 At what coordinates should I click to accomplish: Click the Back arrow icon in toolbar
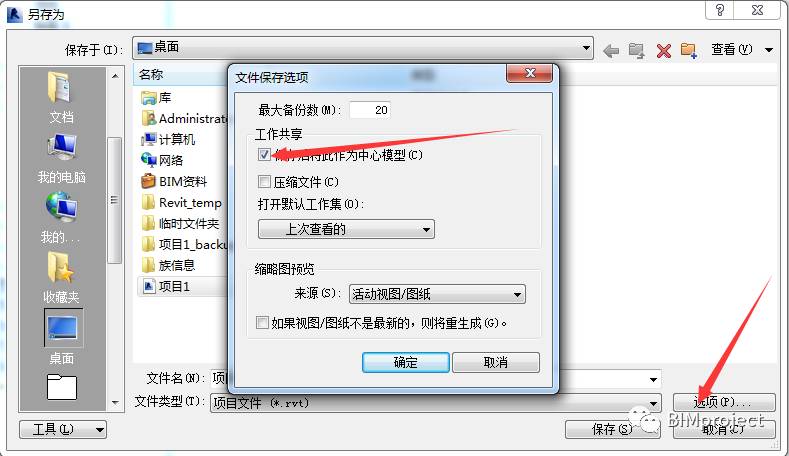pyautogui.click(x=611, y=50)
